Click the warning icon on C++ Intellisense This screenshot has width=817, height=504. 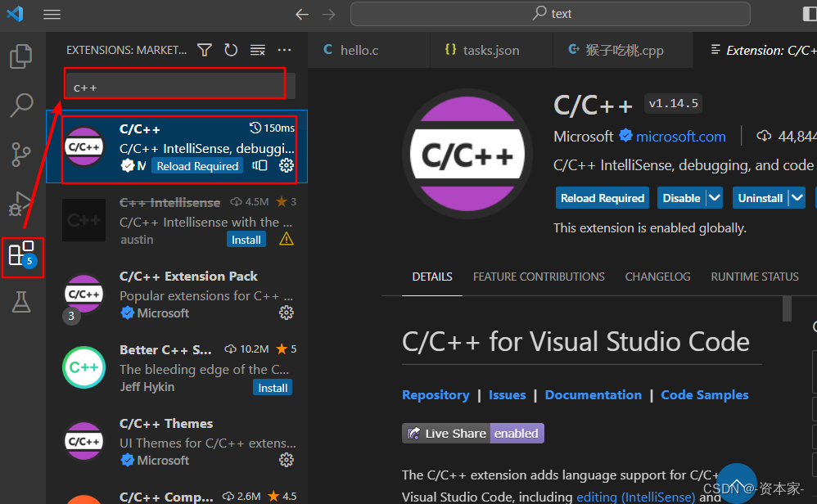(x=286, y=239)
